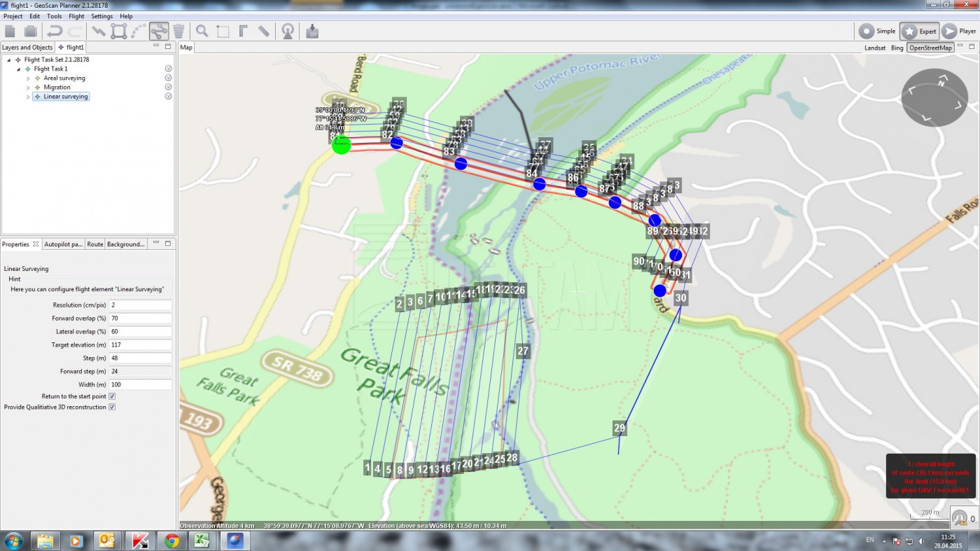The image size is (980, 551).
Task: Collapse the Flight Task 1 node
Action: [x=19, y=69]
